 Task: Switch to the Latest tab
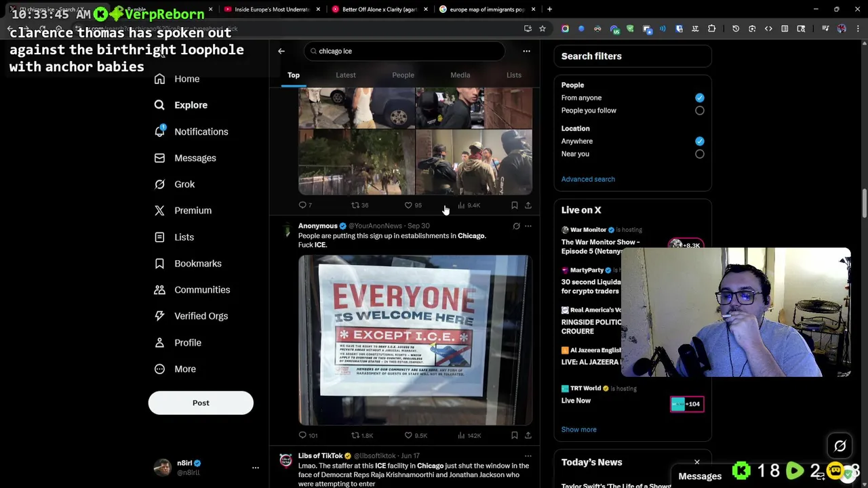(346, 75)
